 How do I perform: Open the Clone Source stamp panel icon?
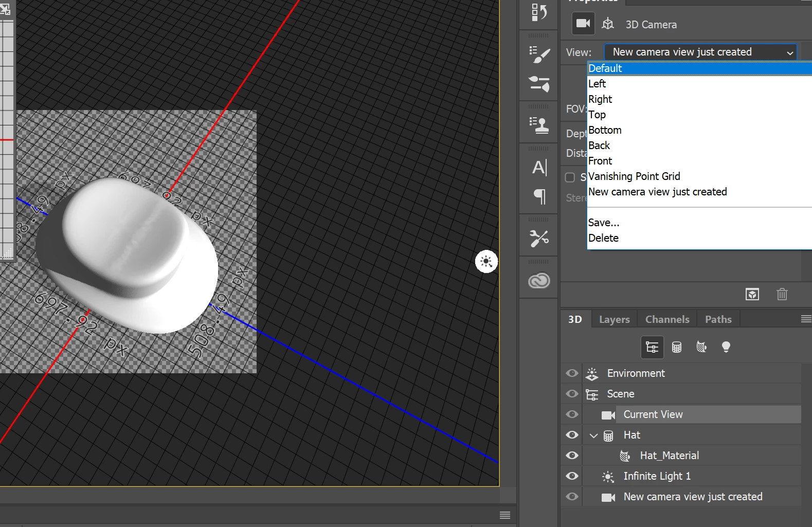tap(539, 125)
